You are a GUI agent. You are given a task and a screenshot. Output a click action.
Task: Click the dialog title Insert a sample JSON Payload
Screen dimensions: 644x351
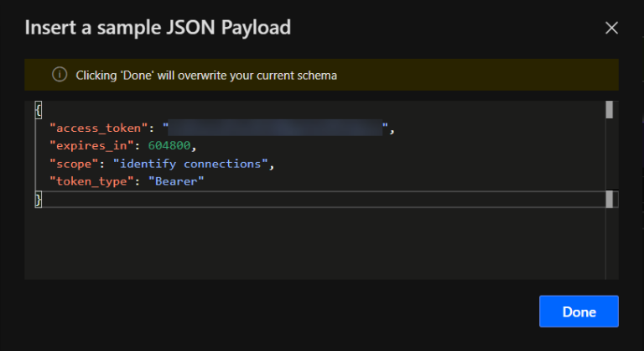click(158, 28)
